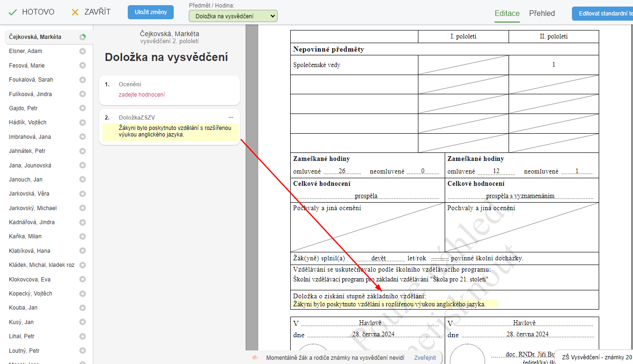
Task: Open the Doložka na vysvědčení subject dropdown
Action: tap(233, 16)
